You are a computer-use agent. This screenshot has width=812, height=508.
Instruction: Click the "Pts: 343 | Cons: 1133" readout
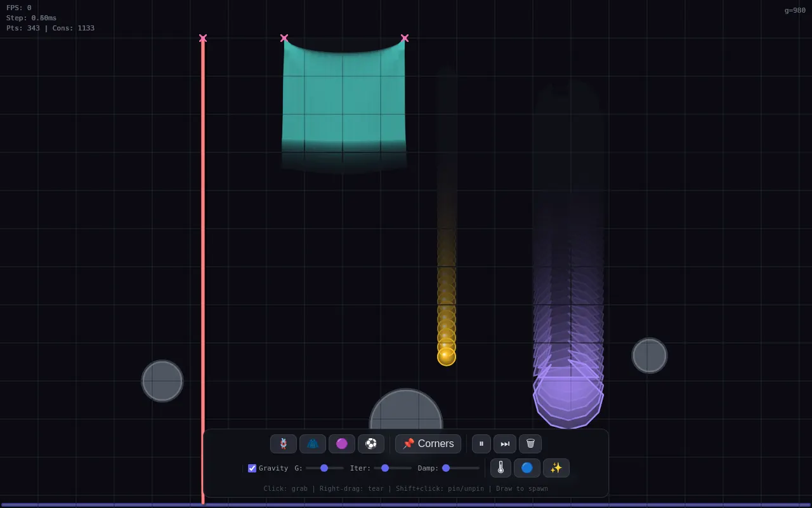pos(51,29)
